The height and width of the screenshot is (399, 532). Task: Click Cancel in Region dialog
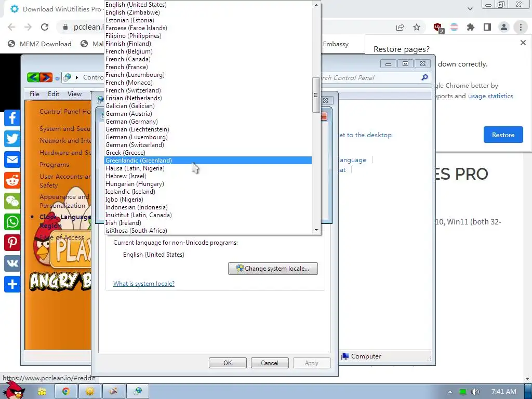click(x=270, y=363)
